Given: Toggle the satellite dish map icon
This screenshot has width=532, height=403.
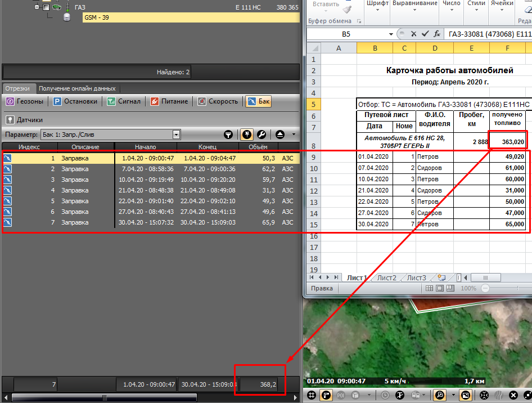Looking at the screenshot, I should (x=440, y=395).
